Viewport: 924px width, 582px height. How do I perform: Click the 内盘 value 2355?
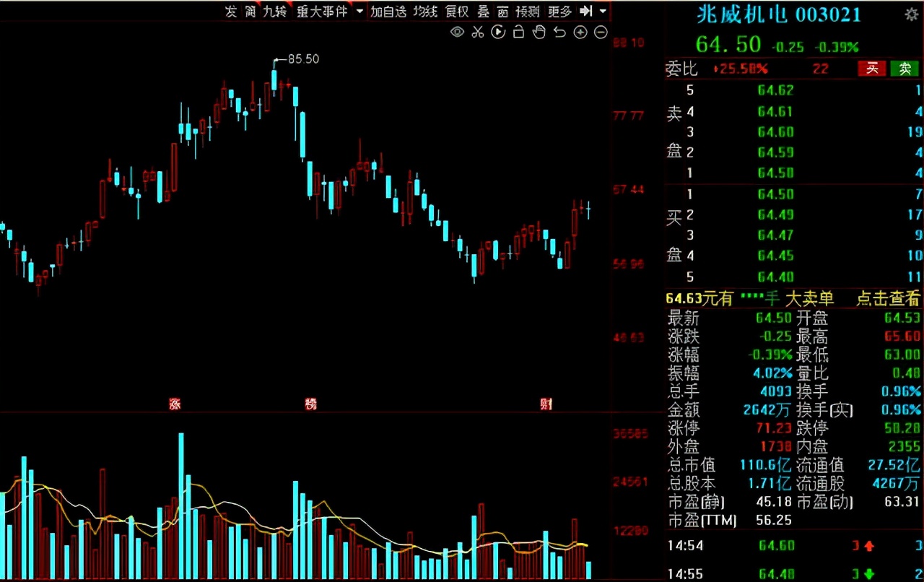(905, 447)
